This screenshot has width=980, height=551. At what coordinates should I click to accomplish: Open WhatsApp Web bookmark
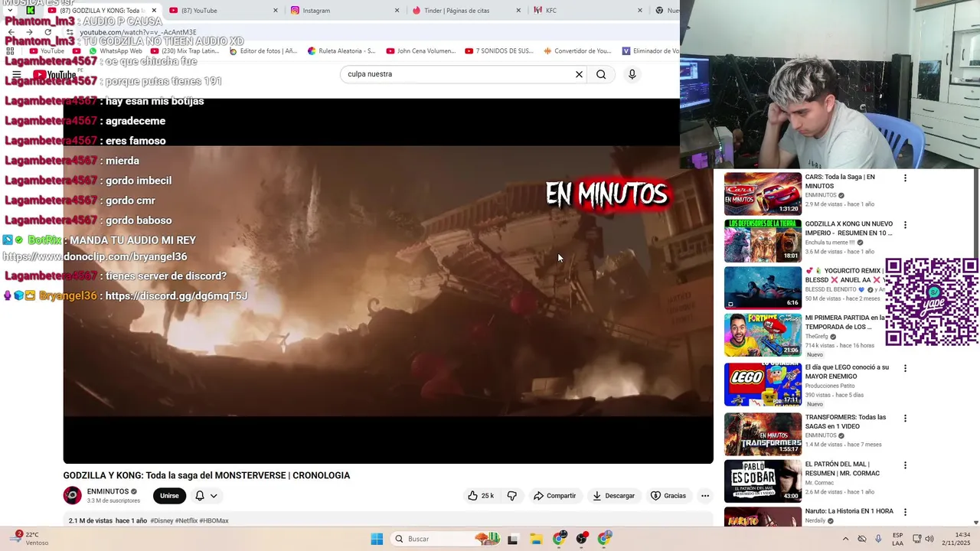[x=114, y=51]
